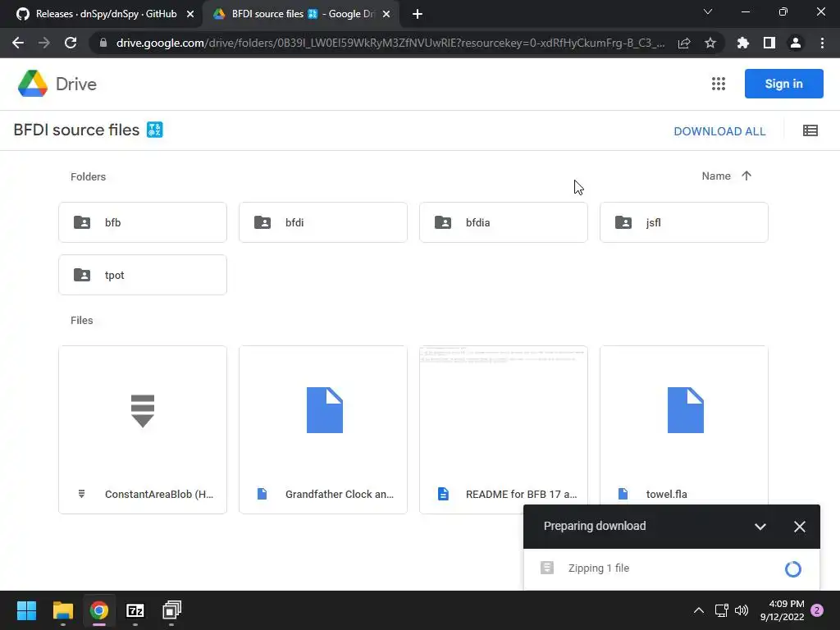This screenshot has width=840, height=630.
Task: Click the zipping progress spinner
Action: point(793,568)
